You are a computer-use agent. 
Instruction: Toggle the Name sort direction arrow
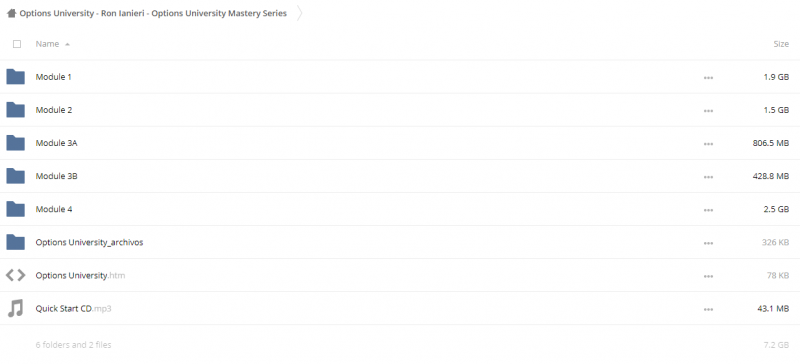67,44
